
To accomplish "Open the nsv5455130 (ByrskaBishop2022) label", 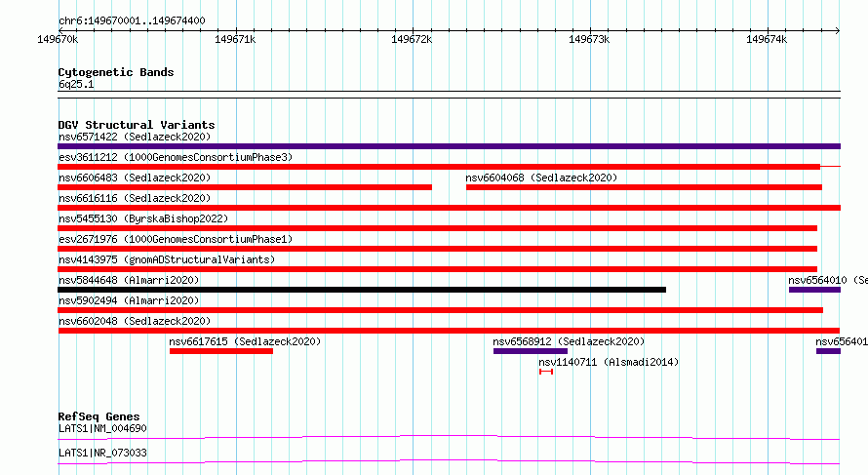I will (143, 218).
